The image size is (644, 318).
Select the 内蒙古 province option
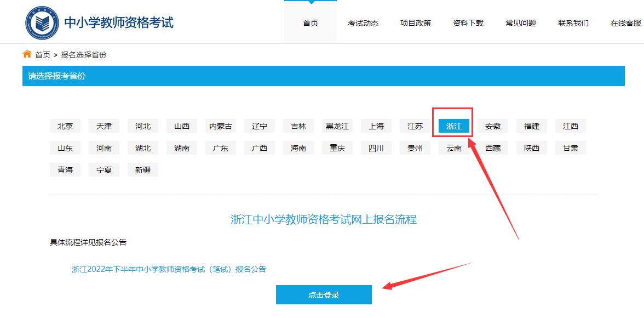click(x=220, y=126)
